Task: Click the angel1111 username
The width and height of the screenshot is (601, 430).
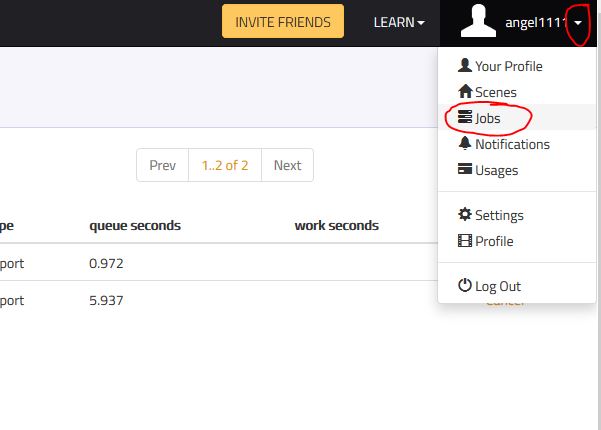Action: coord(536,23)
